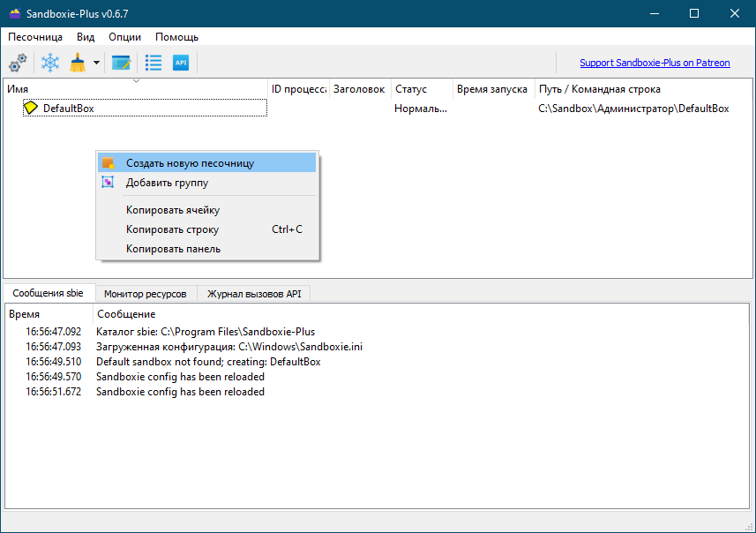Sort by the Время запуска column header
The image size is (756, 533).
point(494,89)
